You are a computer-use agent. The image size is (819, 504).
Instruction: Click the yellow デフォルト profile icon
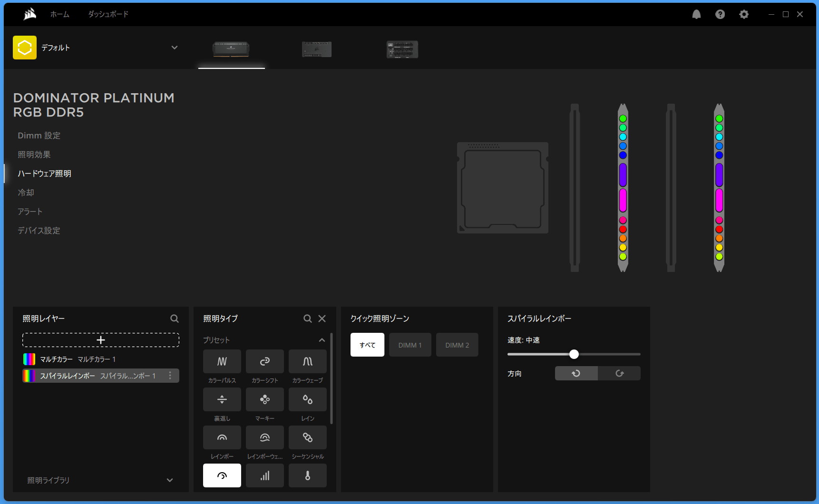tap(25, 48)
